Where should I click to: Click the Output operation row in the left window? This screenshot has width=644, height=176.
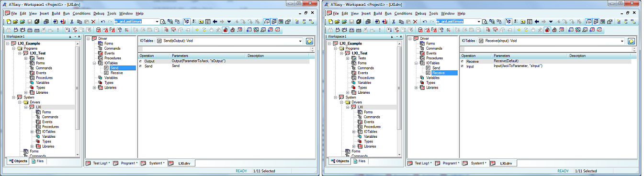(224, 61)
